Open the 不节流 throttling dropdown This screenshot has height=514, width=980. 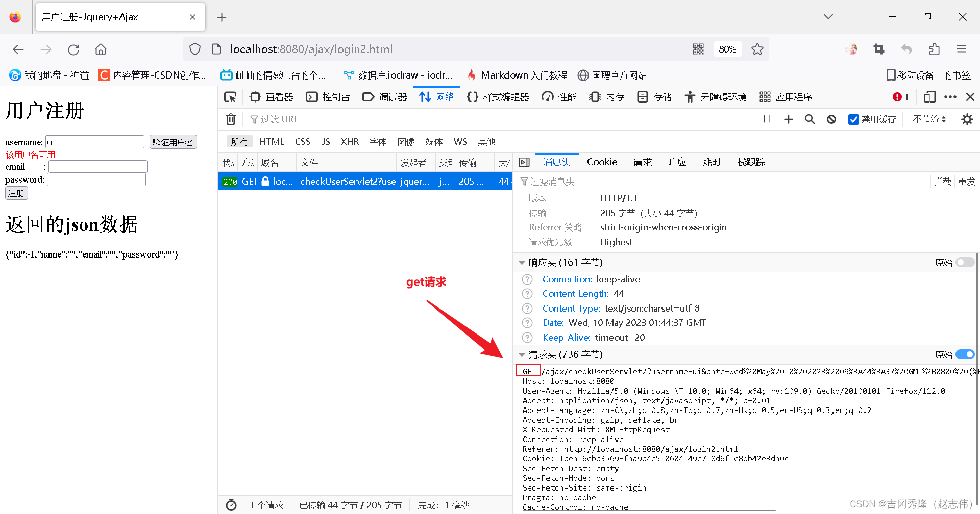pyautogui.click(x=929, y=119)
